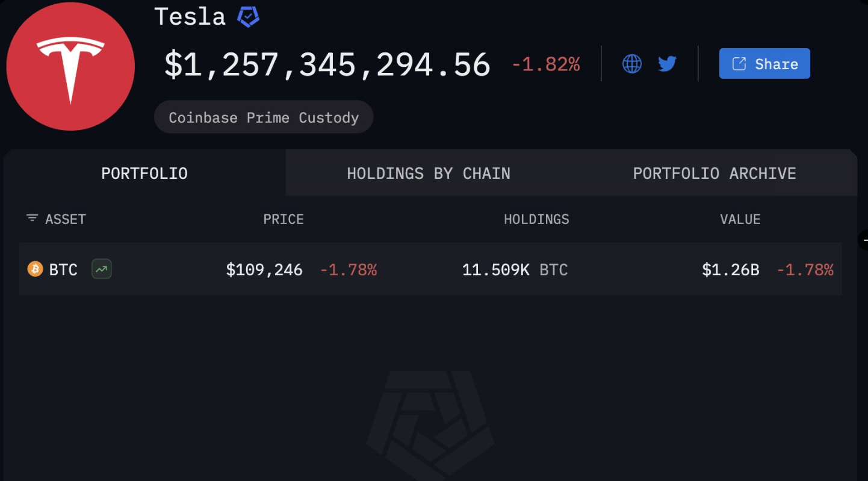Click the 11.509K BTC holdings value
This screenshot has width=868, height=481.
pyautogui.click(x=515, y=270)
